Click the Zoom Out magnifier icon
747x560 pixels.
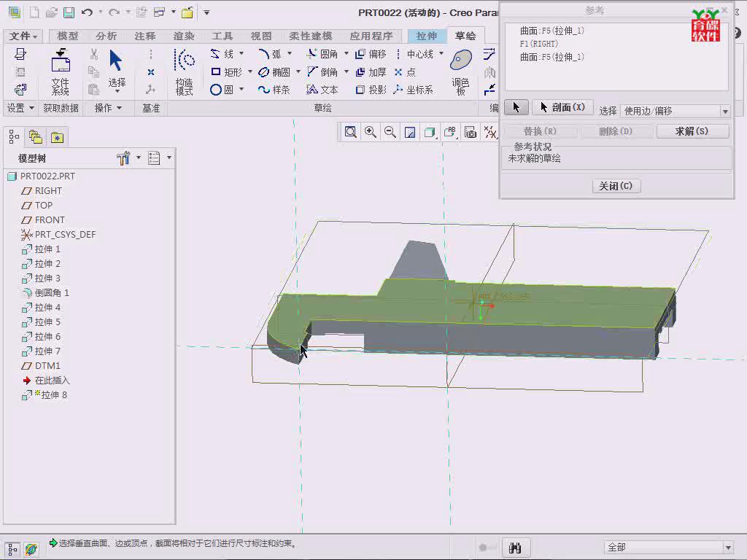(x=390, y=132)
